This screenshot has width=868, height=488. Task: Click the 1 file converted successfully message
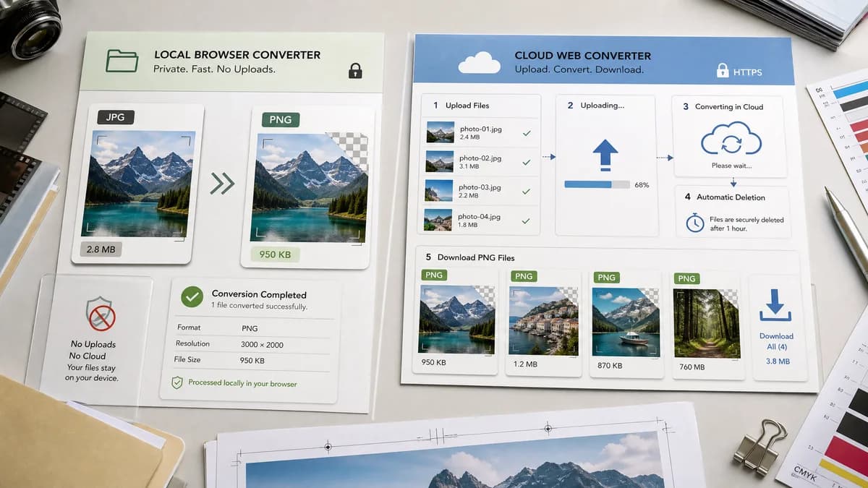pyautogui.click(x=260, y=307)
